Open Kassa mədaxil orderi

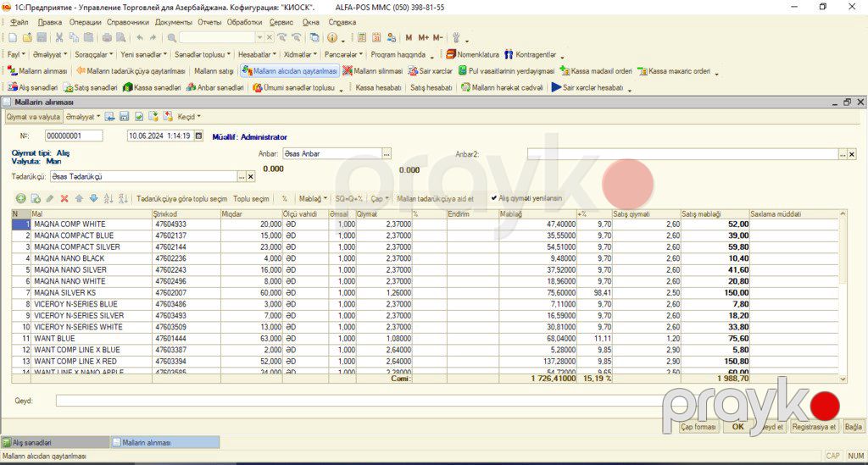coord(596,71)
